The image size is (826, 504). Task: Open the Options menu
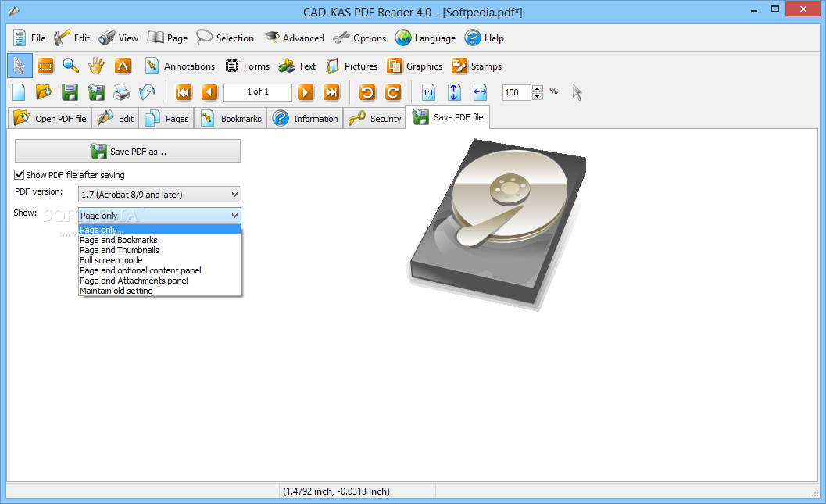(359, 38)
